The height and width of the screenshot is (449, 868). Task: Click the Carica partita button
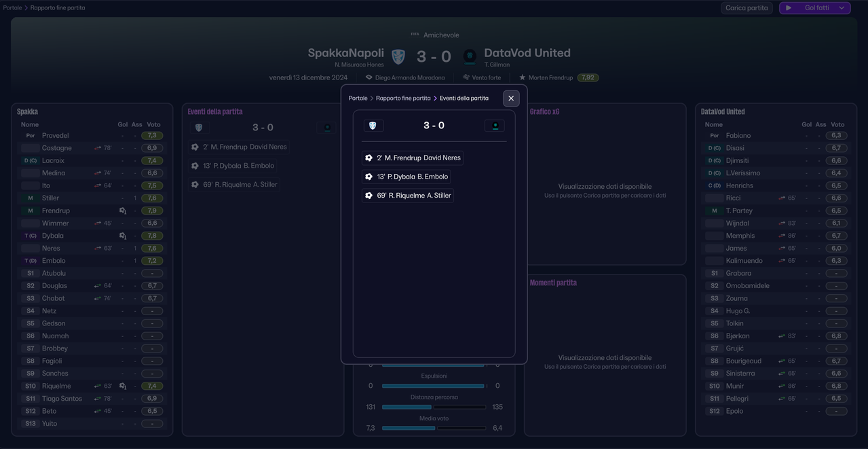click(x=747, y=8)
